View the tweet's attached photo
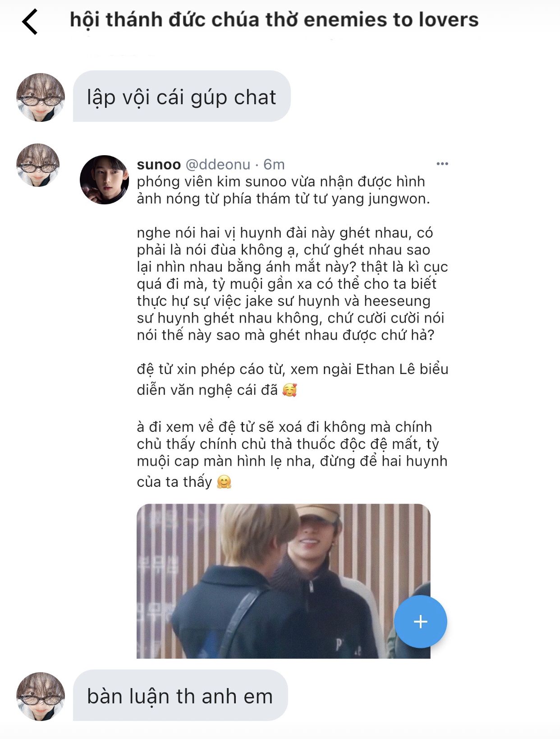The width and height of the screenshot is (560, 739). click(x=284, y=581)
